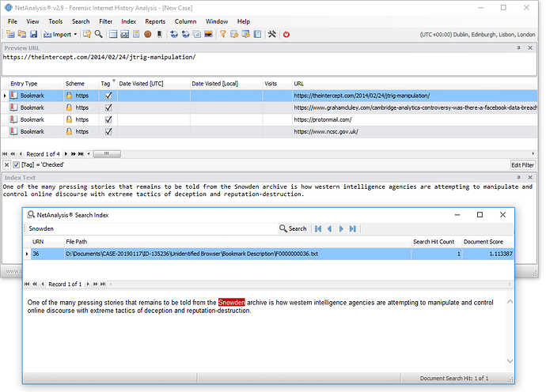Open the View menu
Image resolution: width=546 pixels, height=392 pixels.
(32, 21)
